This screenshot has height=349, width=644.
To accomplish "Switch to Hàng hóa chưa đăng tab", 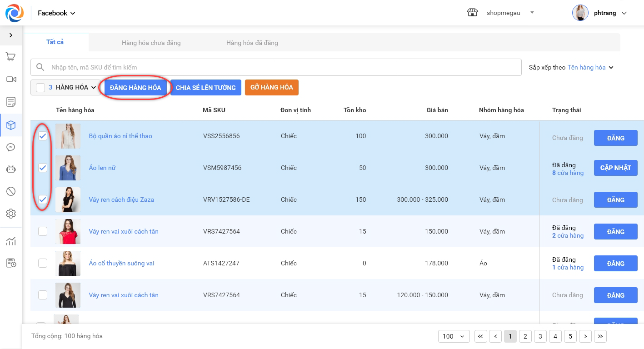I will 151,43.
